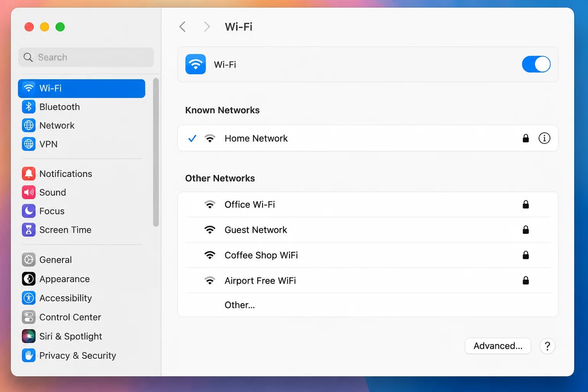The width and height of the screenshot is (588, 392).
Task: Click the lock icon for Guest Network
Action: coord(526,230)
